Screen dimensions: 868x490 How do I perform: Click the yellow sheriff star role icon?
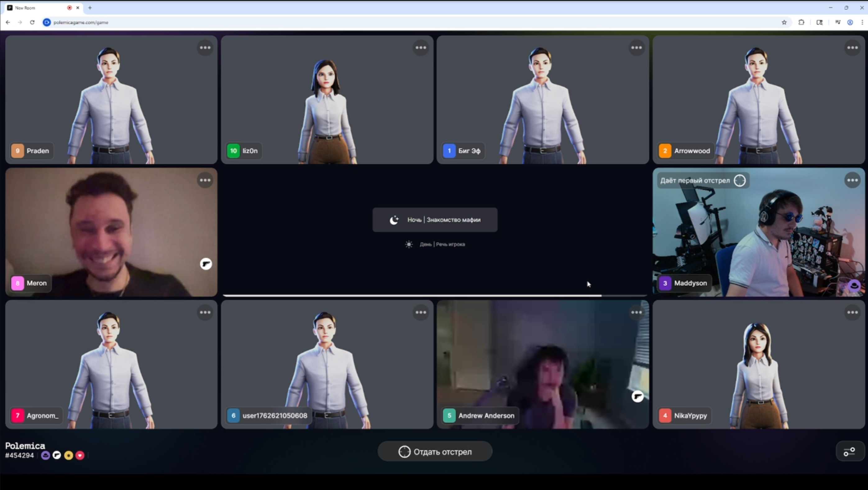click(x=68, y=455)
